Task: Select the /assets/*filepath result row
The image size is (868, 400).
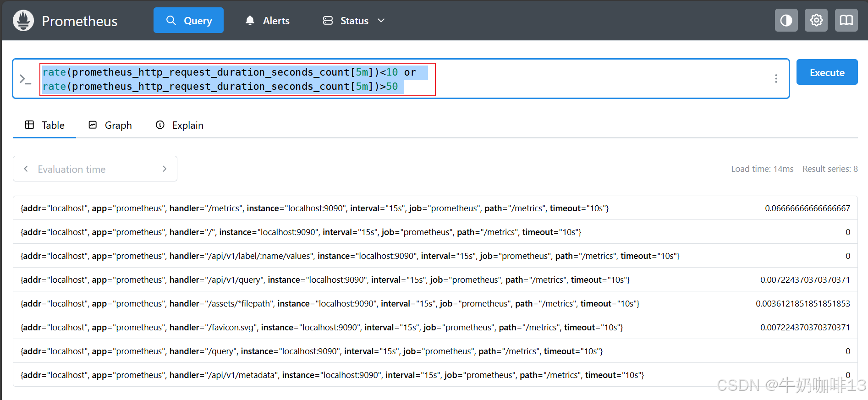Action: coord(435,303)
